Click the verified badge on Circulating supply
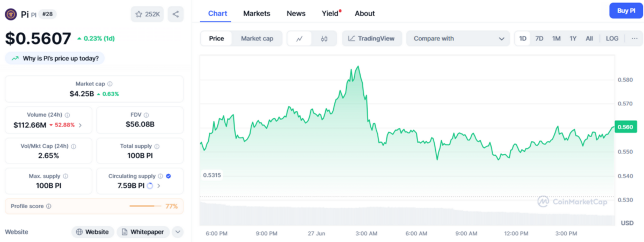Viewport: 644px width, 242px height. 169,176
